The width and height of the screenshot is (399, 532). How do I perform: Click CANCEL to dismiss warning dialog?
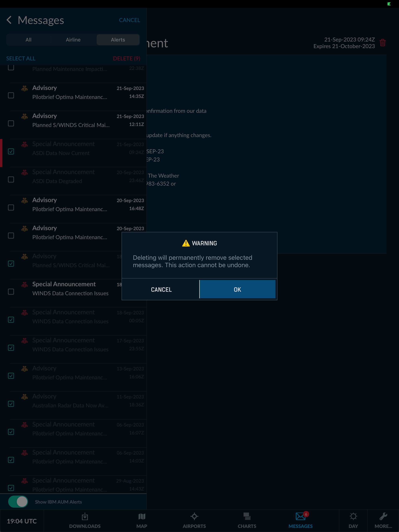[x=161, y=289]
